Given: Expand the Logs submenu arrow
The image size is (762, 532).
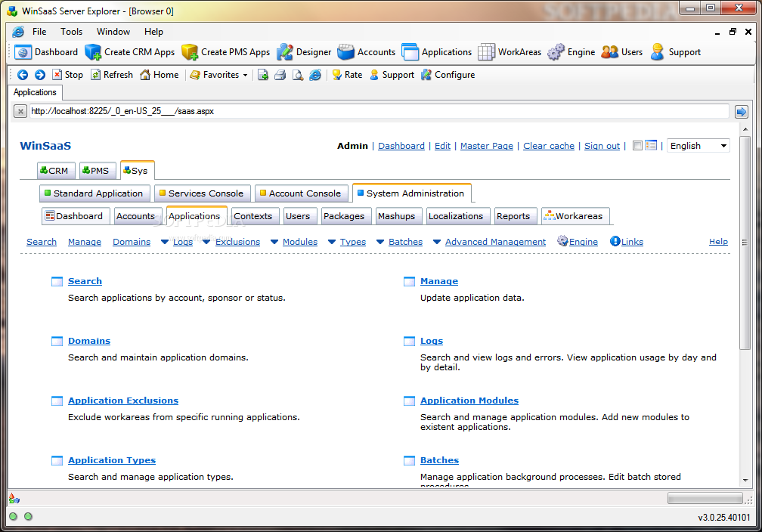Looking at the screenshot, I should click(165, 242).
